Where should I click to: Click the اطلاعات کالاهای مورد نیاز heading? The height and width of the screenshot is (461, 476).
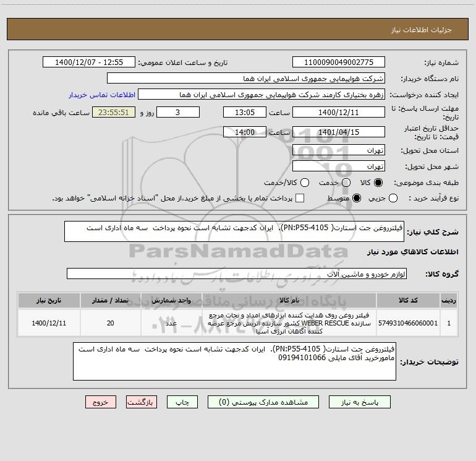[413, 252]
